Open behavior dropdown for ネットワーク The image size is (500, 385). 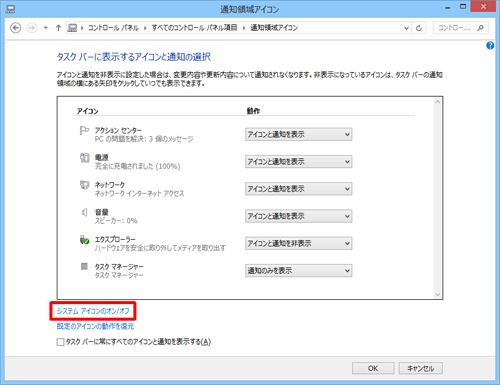click(298, 189)
